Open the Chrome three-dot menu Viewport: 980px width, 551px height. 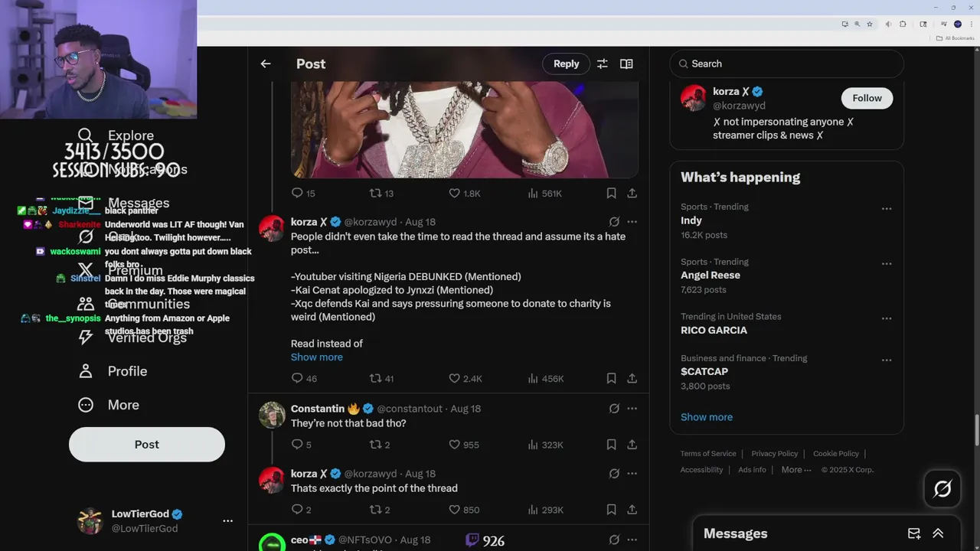point(970,24)
